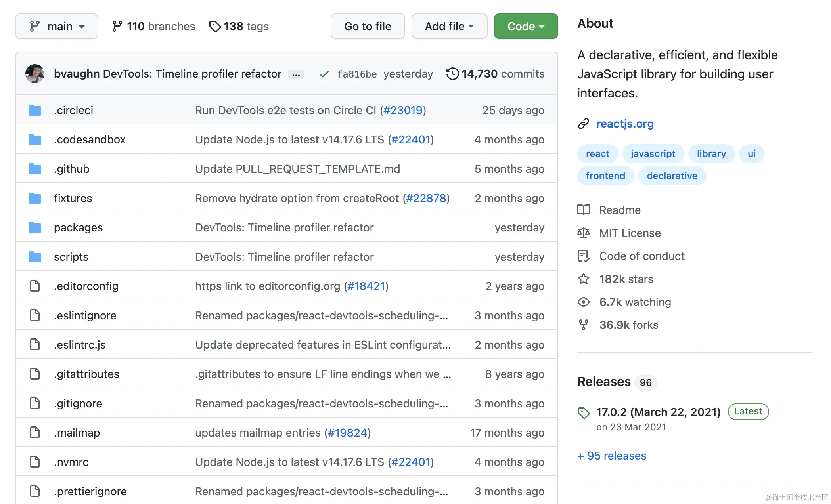Click the .gitignore file icon
The image size is (831, 504).
tap(35, 403)
